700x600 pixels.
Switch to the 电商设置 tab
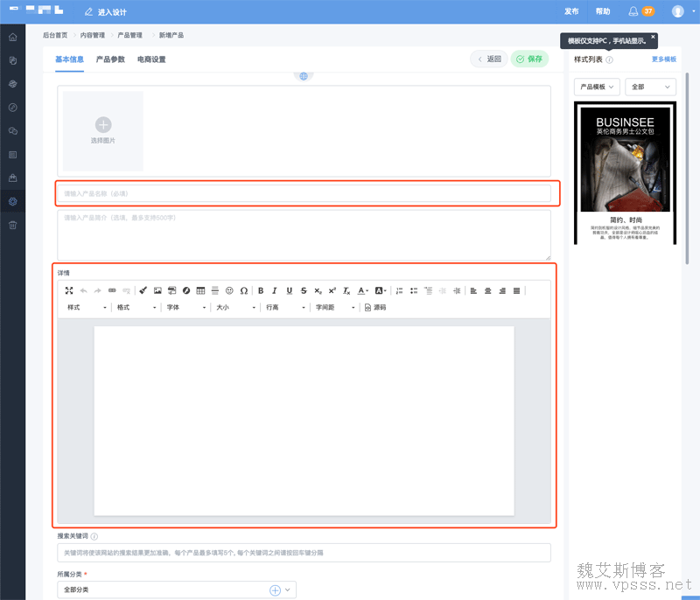pyautogui.click(x=151, y=59)
